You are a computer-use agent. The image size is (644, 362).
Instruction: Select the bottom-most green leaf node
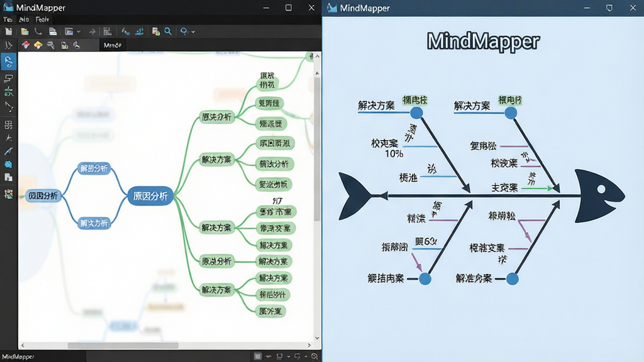[x=270, y=311]
